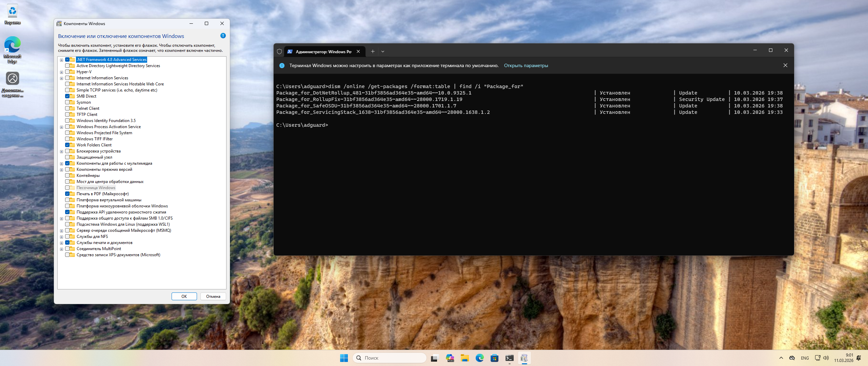Click the blue help question mark icon
Screen dimensions: 868x366
pos(223,36)
